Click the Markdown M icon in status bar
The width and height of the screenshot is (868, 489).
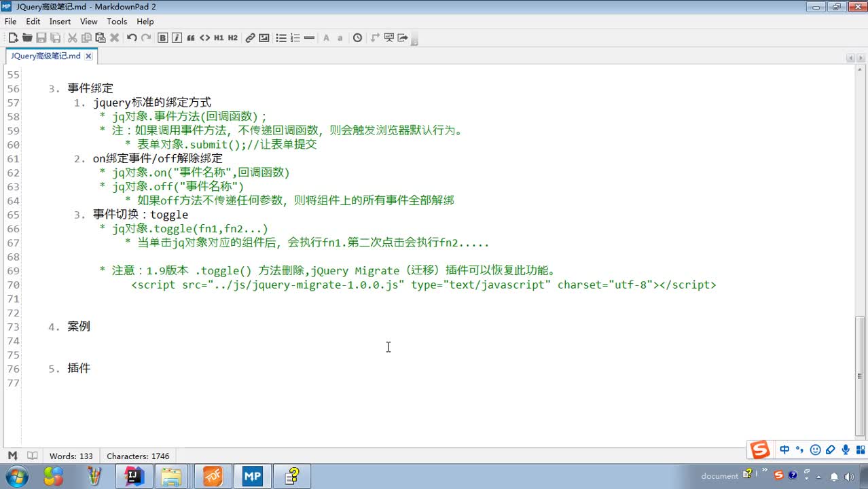tap(12, 456)
